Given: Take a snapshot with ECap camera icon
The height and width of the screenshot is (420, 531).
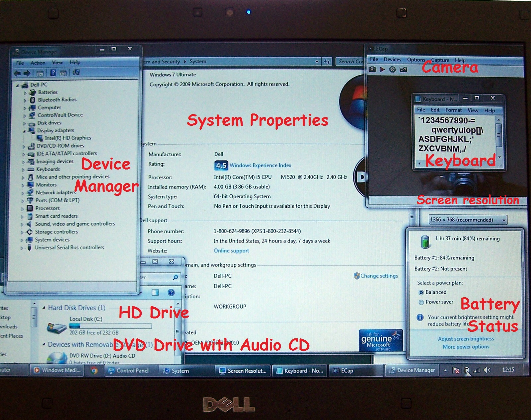Looking at the screenshot, I should click(372, 69).
